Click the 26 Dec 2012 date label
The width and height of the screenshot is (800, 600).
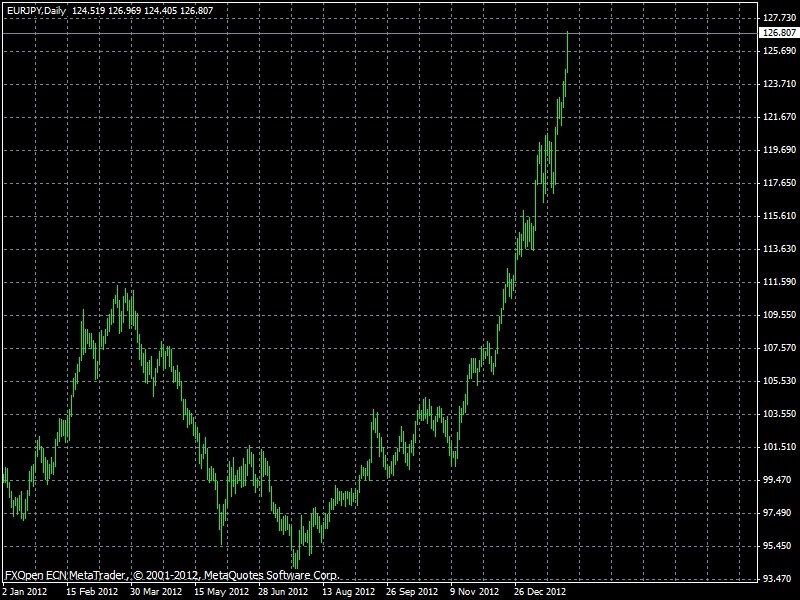540,591
